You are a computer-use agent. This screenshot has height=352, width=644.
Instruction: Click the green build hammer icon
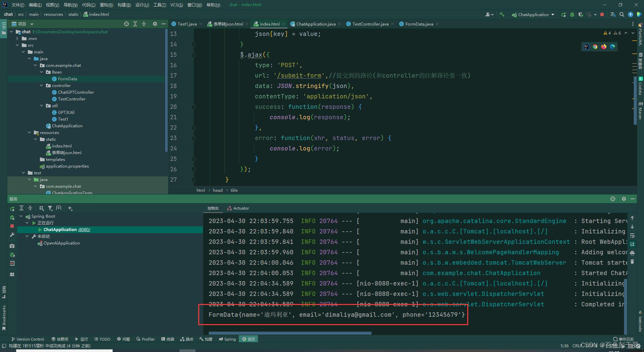coord(502,14)
